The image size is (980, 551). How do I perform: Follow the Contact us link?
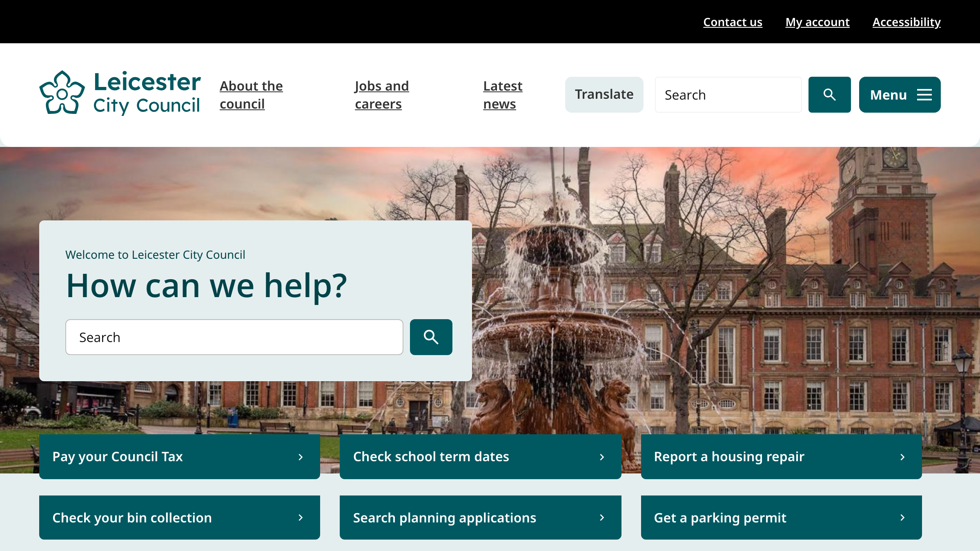tap(733, 22)
